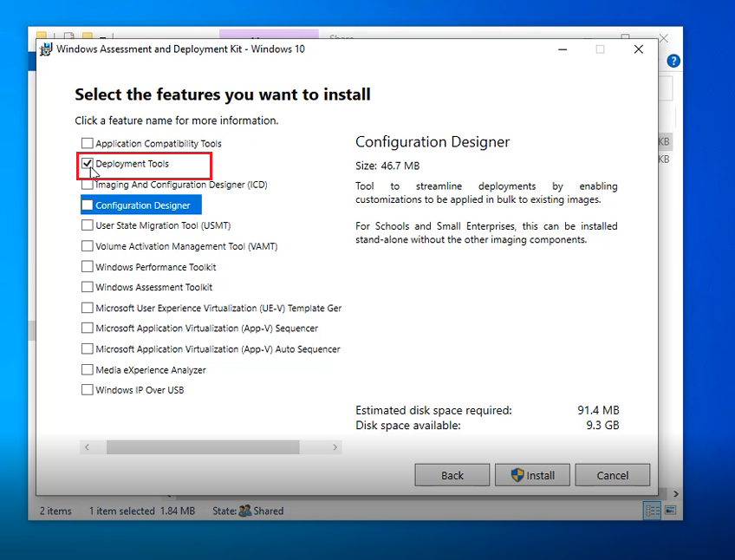This screenshot has width=735, height=560.
Task: Switch File Explorer to details view
Action: pos(652,511)
